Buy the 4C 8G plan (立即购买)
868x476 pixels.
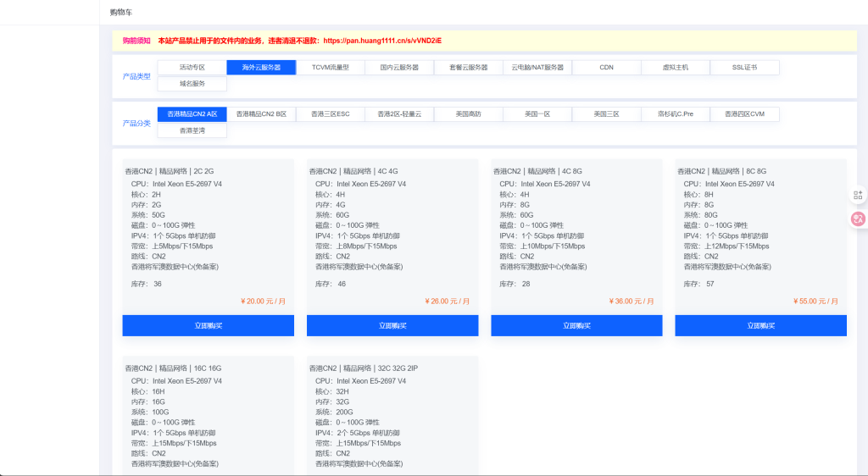pos(576,325)
